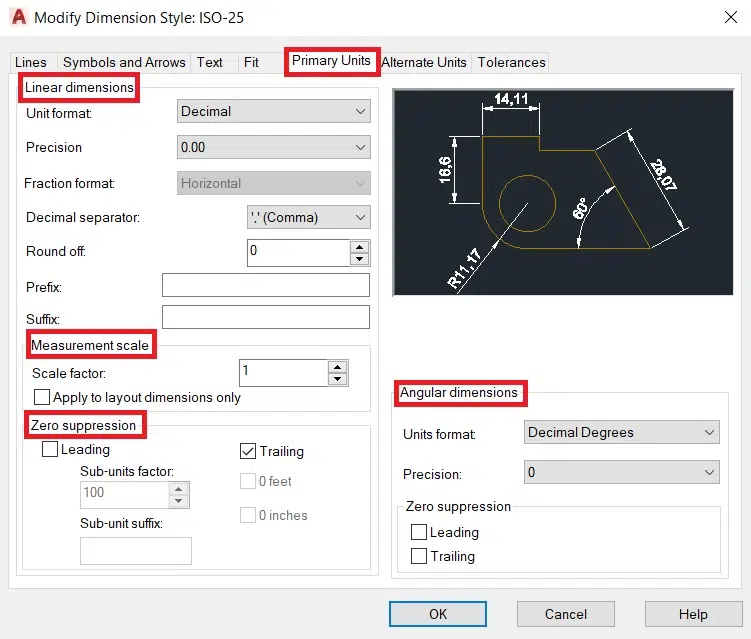This screenshot has width=751, height=639.
Task: Increase the Scale factor with up arrow
Action: point(338,366)
